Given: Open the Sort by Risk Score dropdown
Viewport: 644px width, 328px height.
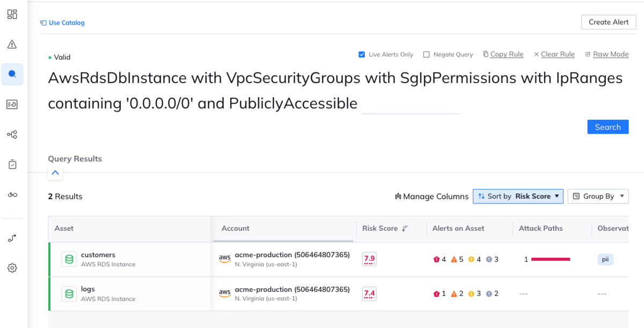Looking at the screenshot, I should pos(518,196).
